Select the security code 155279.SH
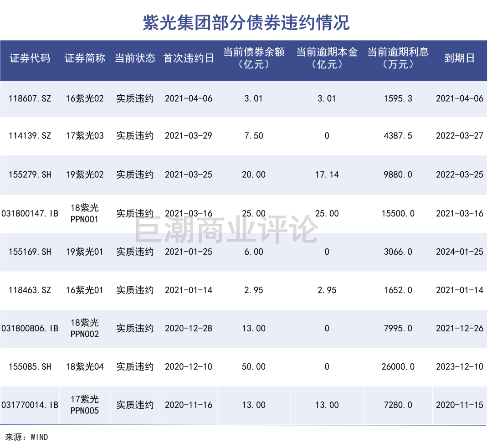Image resolution: width=492 pixels, height=448 pixels. pyautogui.click(x=30, y=175)
